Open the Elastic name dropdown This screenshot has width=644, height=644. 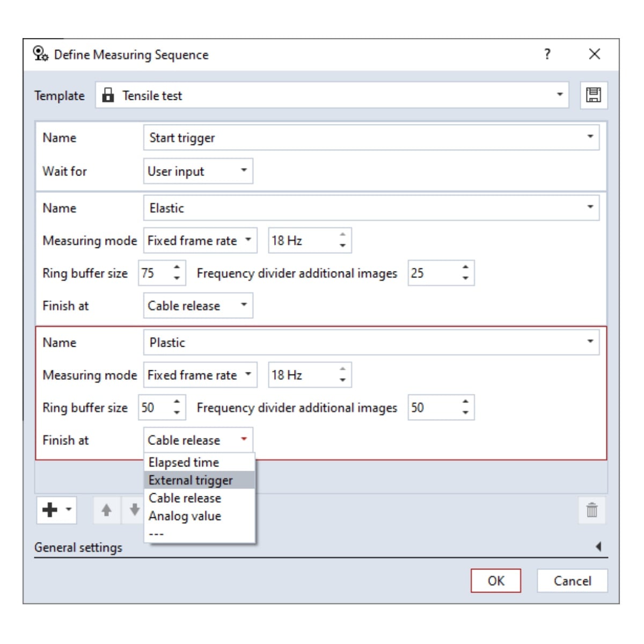pyautogui.click(x=371, y=208)
